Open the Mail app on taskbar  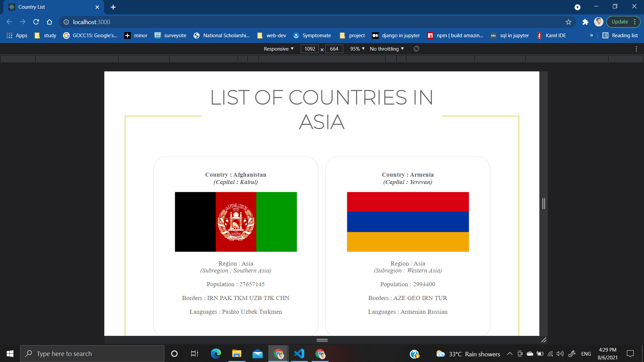[x=257, y=354]
